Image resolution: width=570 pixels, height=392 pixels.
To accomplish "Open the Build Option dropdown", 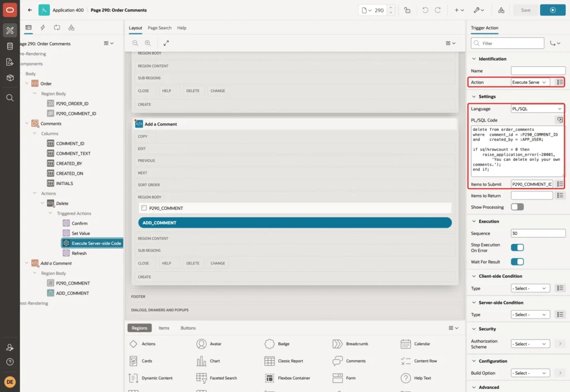I will [530, 373].
